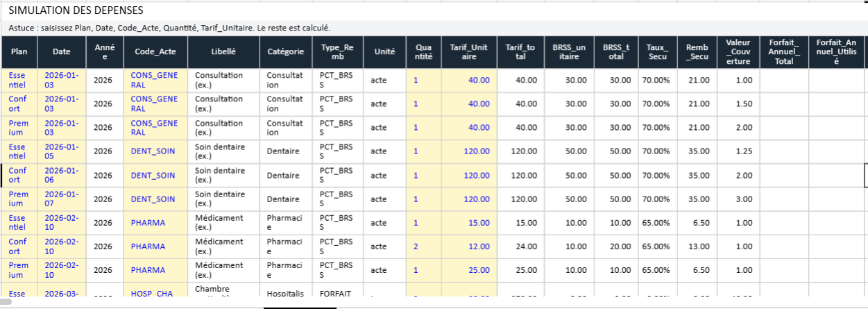Click the SIMULATION DES DEPENSES title cell
The image size is (868, 309).
[x=76, y=10]
